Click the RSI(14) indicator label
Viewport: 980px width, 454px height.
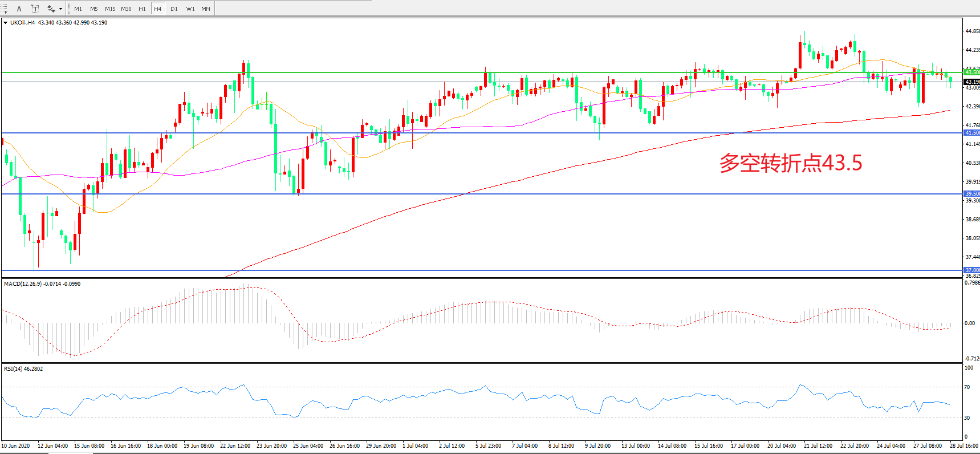pyautogui.click(x=23, y=368)
